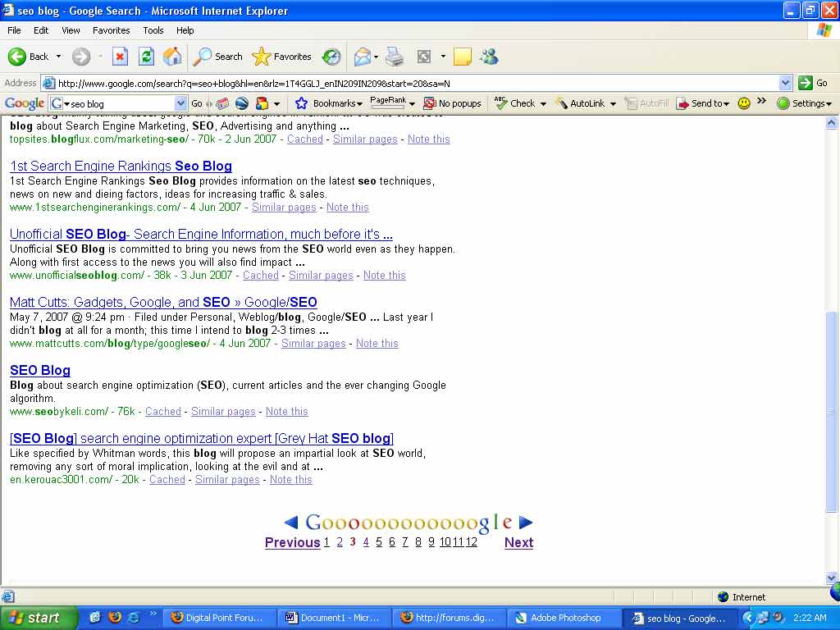This screenshot has width=840, height=630.
Task: Switch to Adobe Photoshop in taskbar
Action: [x=563, y=618]
